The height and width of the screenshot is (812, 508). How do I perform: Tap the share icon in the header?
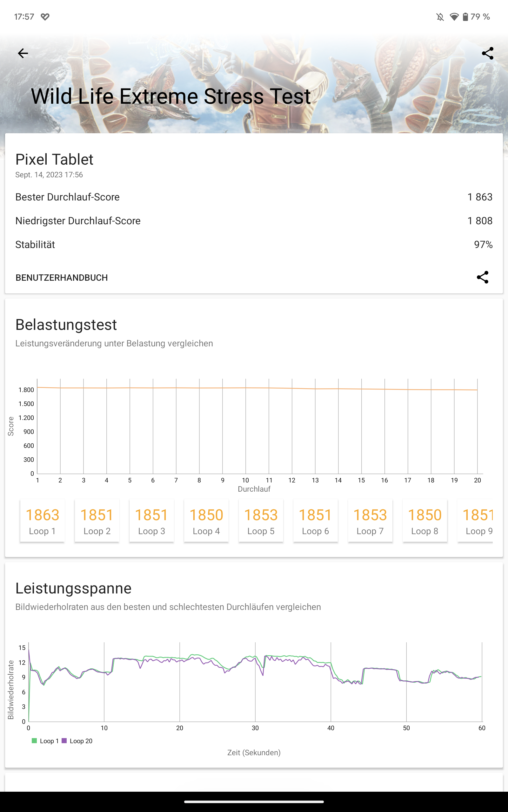487,53
